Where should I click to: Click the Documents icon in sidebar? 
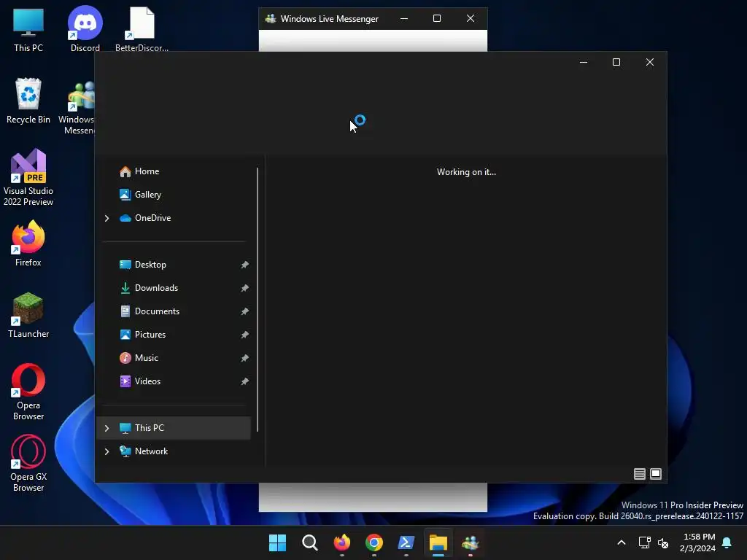coord(125,311)
